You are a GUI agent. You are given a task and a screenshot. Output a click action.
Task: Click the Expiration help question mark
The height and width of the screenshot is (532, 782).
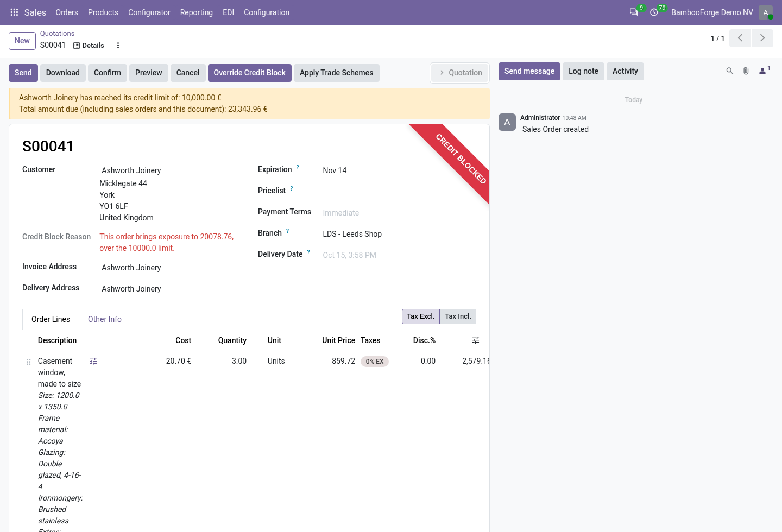point(298,167)
